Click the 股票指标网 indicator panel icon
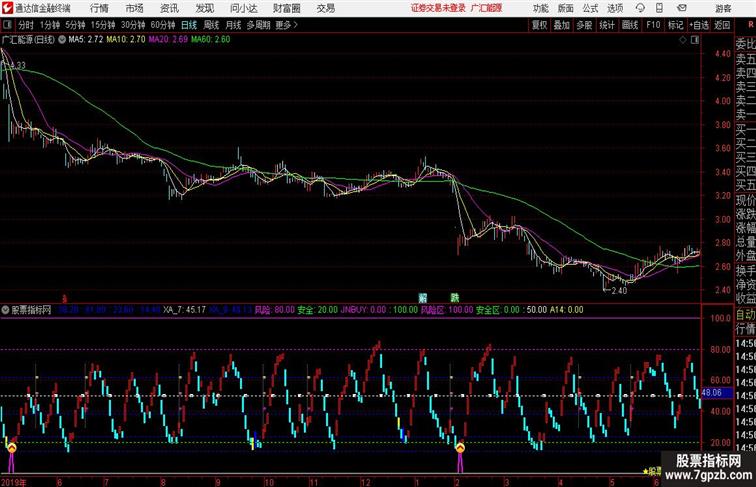This screenshot has height=487, width=756. (x=6, y=311)
